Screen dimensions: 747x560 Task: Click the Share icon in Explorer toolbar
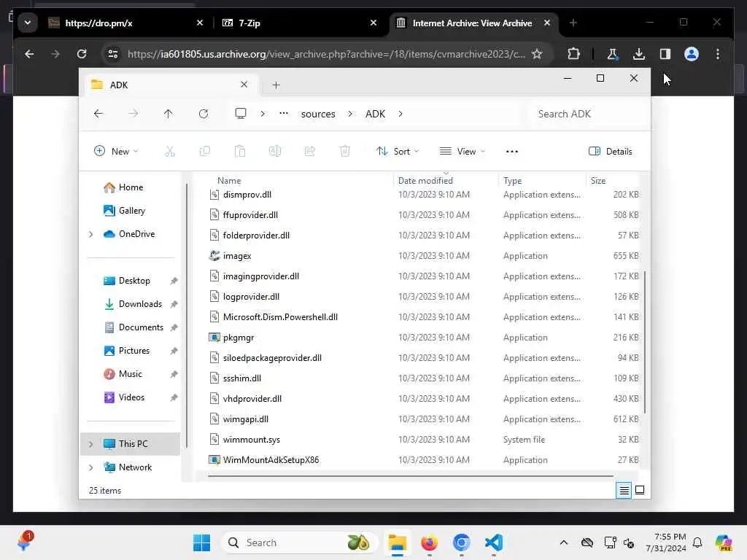click(x=309, y=152)
